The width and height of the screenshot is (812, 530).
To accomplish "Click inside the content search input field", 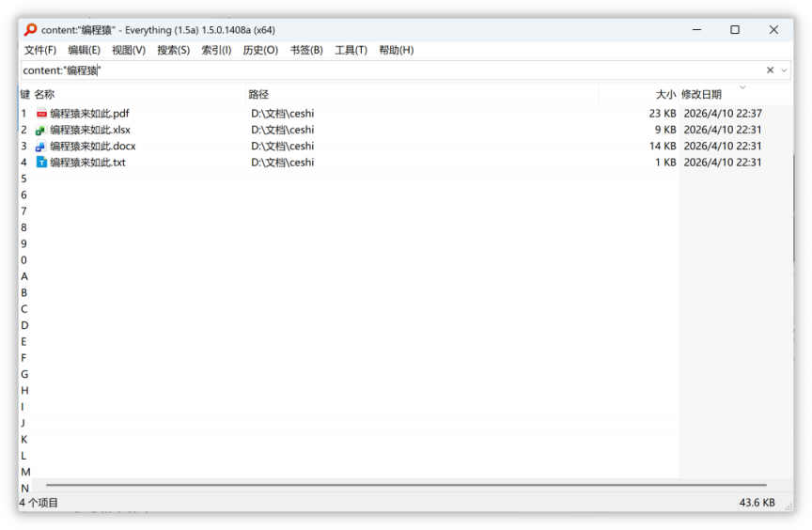I will point(376,70).
